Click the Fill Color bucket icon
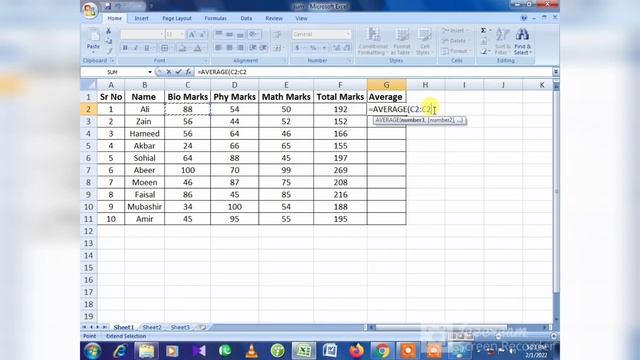The height and width of the screenshot is (360, 640). pos(182,48)
